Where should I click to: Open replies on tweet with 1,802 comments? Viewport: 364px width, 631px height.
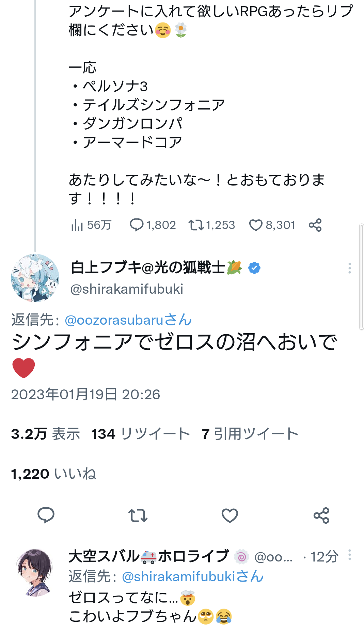coord(153,225)
